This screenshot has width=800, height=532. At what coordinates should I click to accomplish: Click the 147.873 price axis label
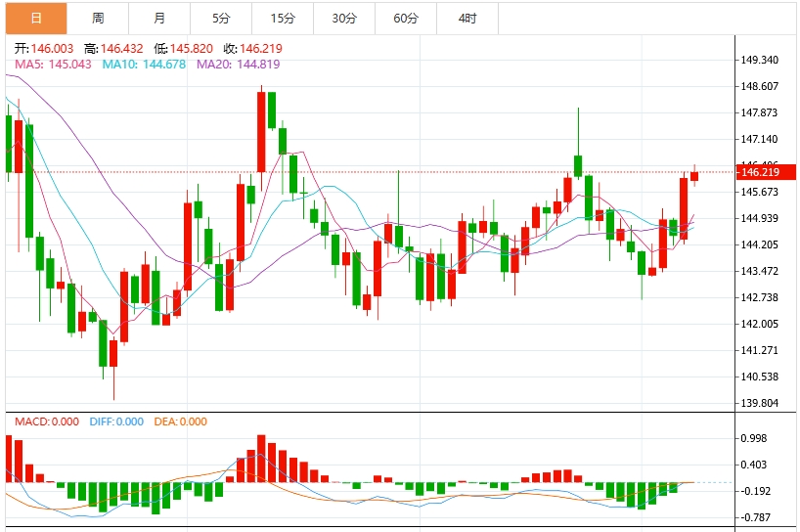pos(760,112)
